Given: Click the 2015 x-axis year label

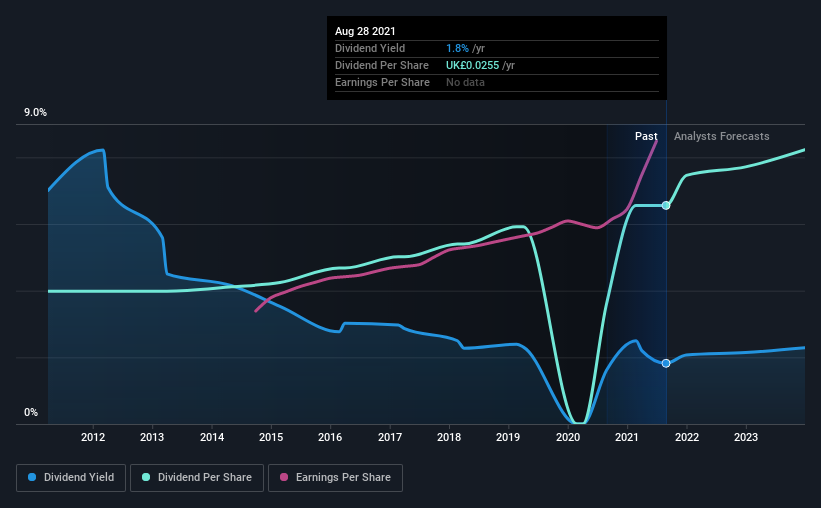Looking at the screenshot, I should coord(271,437).
